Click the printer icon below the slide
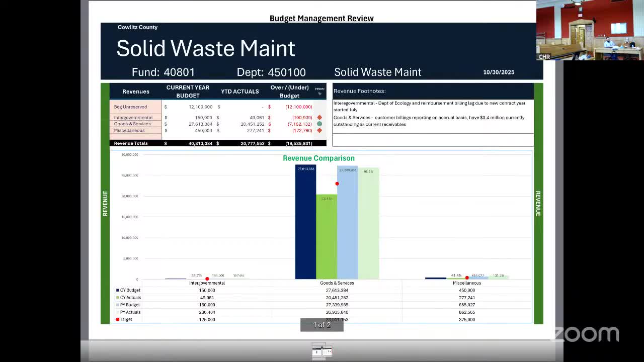 tap(321, 350)
